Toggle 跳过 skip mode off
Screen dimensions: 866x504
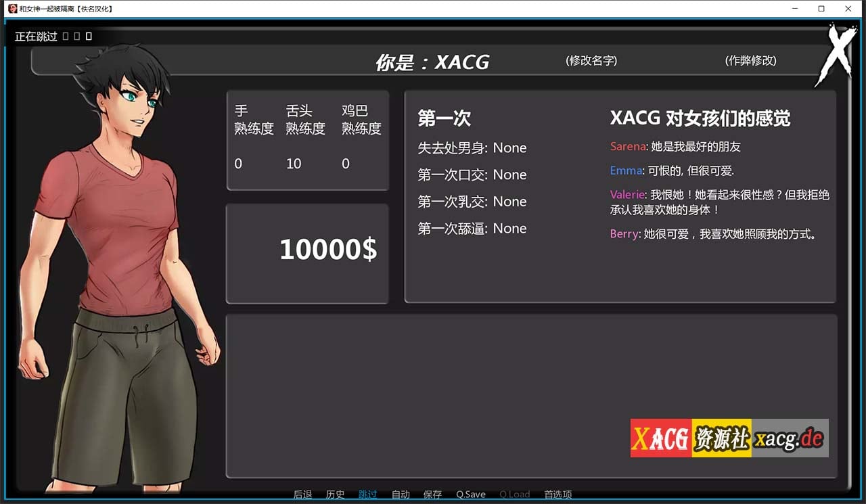pyautogui.click(x=367, y=495)
